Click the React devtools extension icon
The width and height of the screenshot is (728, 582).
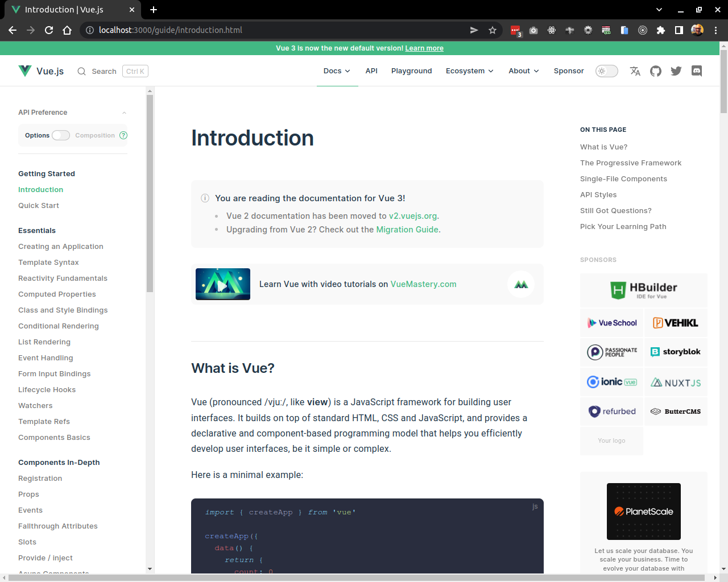tap(552, 30)
